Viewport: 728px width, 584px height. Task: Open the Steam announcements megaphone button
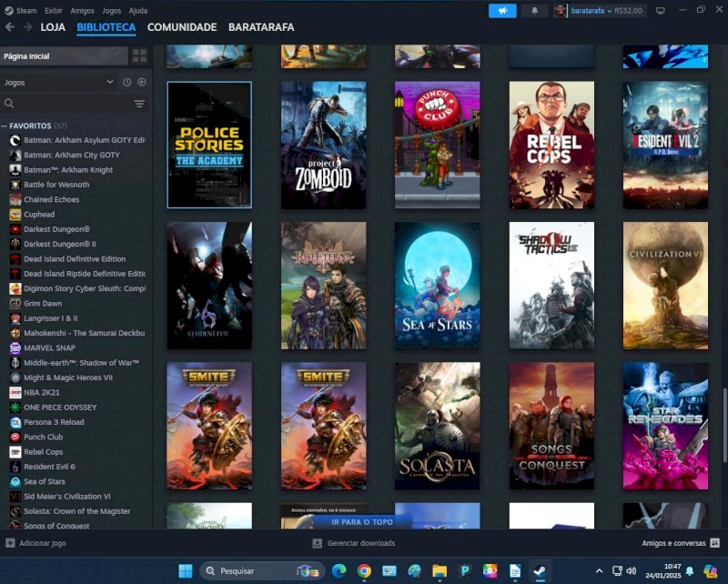(x=502, y=11)
